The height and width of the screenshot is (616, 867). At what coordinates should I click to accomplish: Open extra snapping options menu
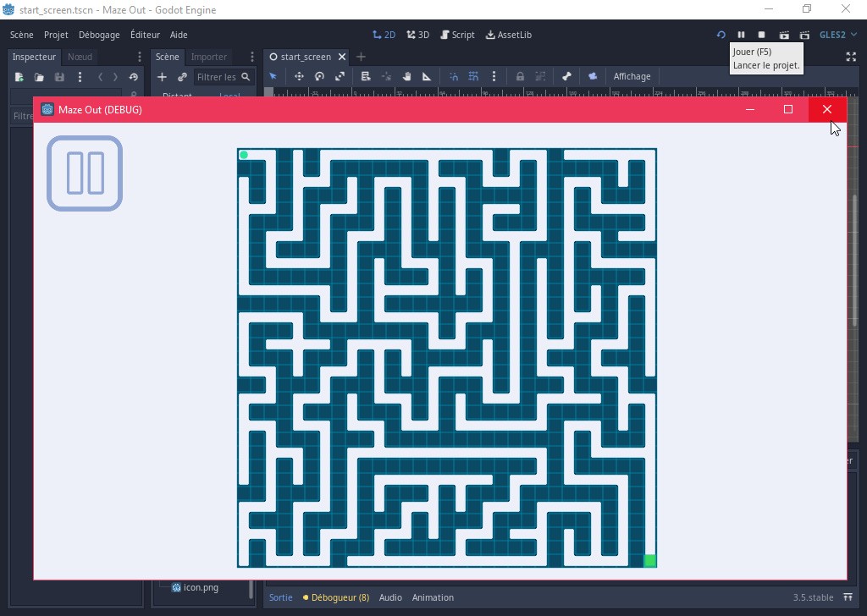pyautogui.click(x=494, y=76)
